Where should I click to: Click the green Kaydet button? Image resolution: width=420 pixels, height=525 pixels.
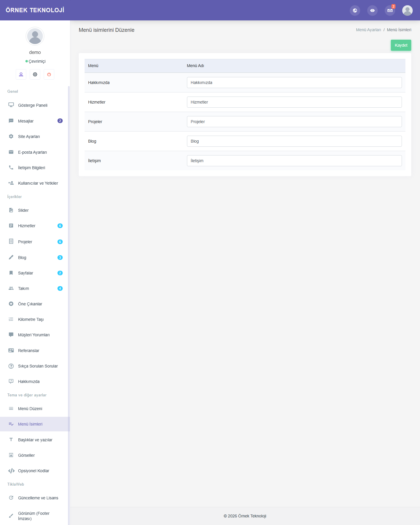(401, 45)
